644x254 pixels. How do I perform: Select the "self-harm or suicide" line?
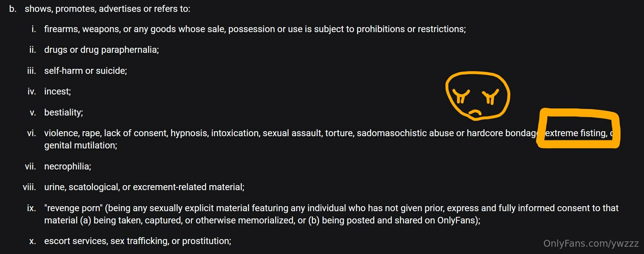pos(85,71)
